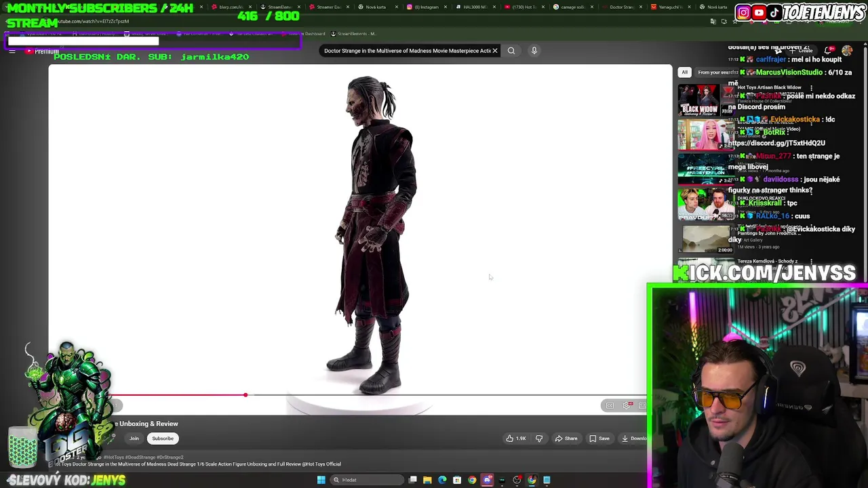
Task: Open the pink-haired music video thumbnail
Action: (705, 134)
